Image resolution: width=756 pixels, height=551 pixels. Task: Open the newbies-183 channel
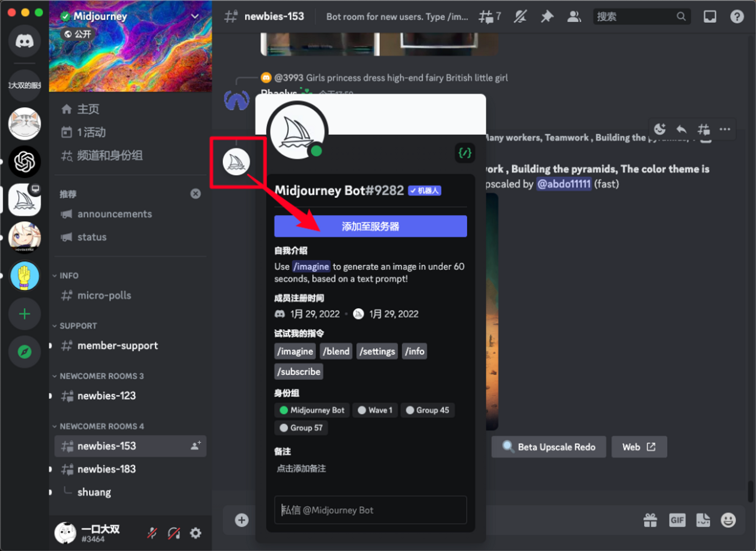106,469
